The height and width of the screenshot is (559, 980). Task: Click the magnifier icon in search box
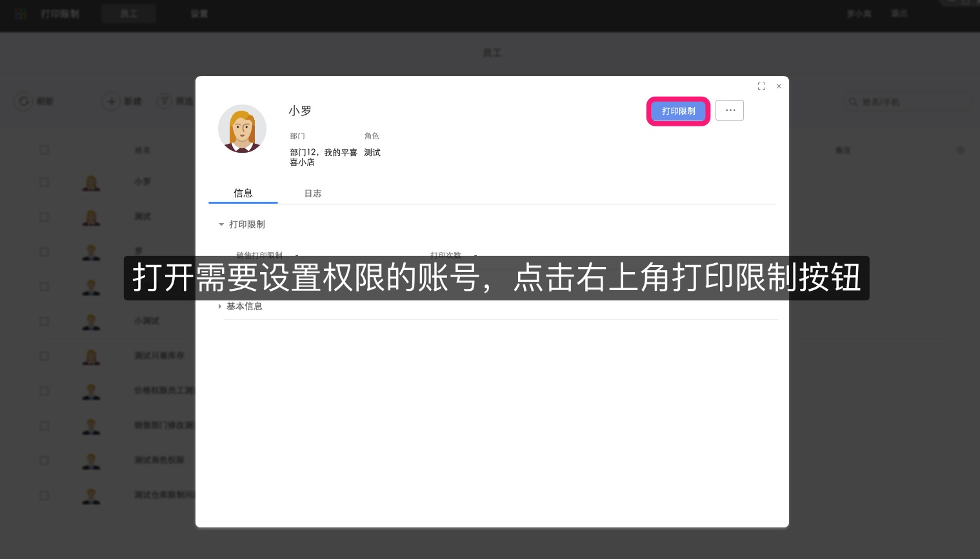coord(854,102)
